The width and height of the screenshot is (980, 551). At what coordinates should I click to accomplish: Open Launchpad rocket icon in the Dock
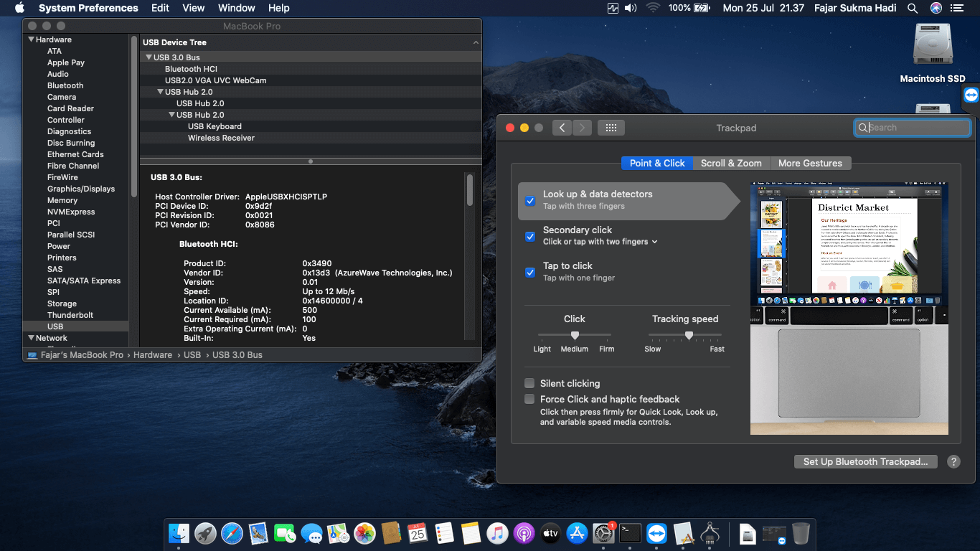coord(205,533)
